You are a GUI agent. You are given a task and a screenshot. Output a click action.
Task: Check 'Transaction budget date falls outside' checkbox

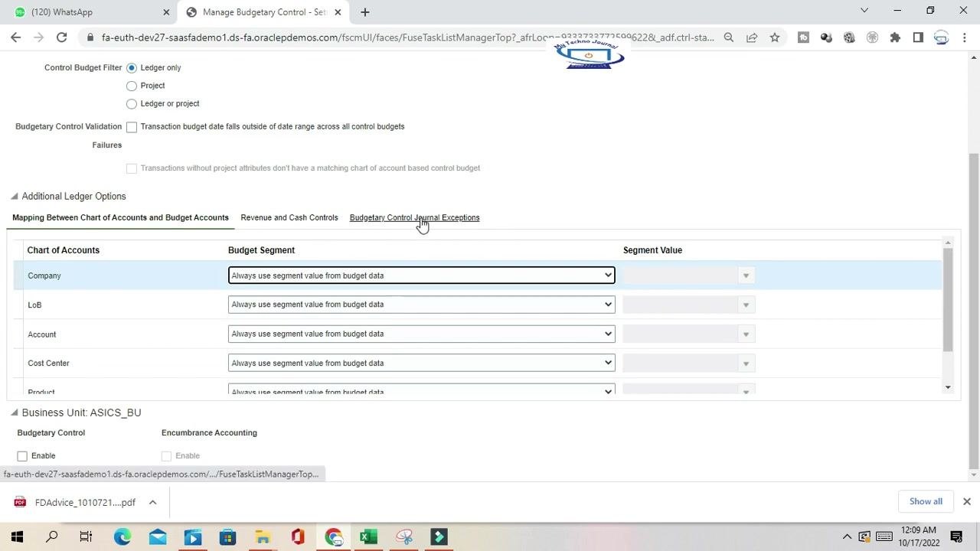click(132, 127)
